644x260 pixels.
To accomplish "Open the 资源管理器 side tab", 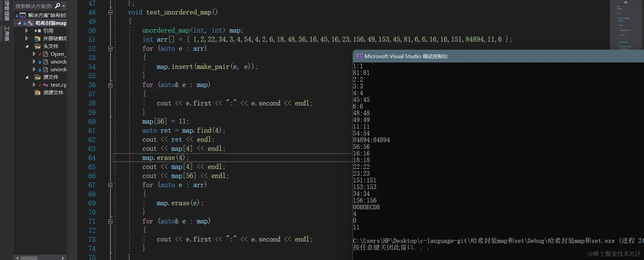I will click(7, 10).
